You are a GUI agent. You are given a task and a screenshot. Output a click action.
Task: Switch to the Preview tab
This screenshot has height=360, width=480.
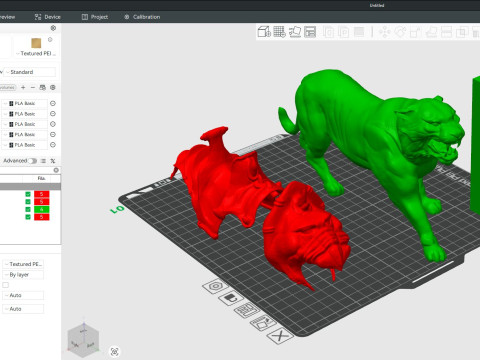[x=7, y=17]
